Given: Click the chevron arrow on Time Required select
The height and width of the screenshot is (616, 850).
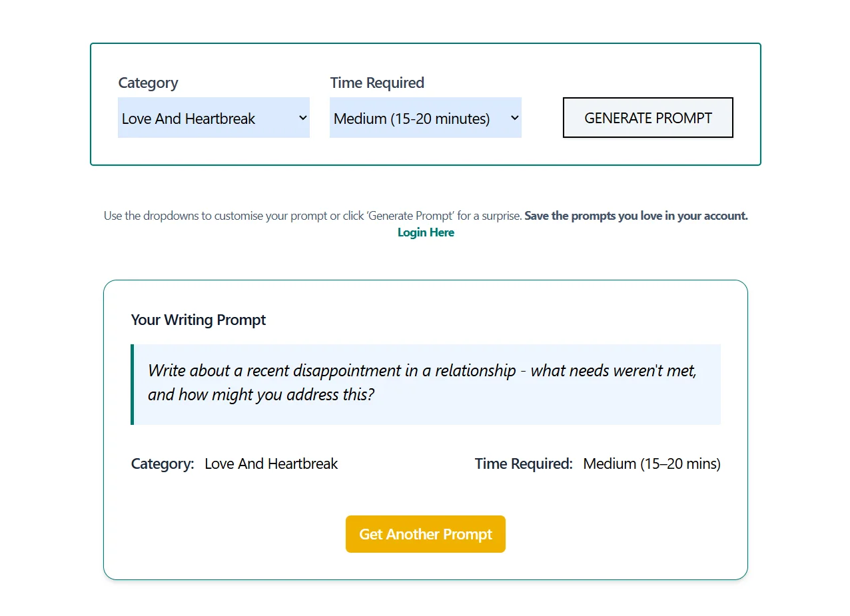Looking at the screenshot, I should point(514,118).
